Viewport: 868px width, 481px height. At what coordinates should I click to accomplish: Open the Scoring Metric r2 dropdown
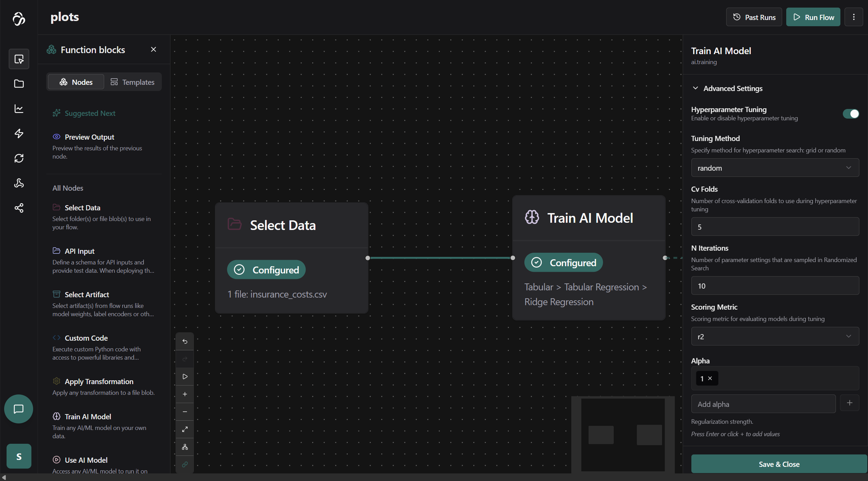click(x=775, y=337)
